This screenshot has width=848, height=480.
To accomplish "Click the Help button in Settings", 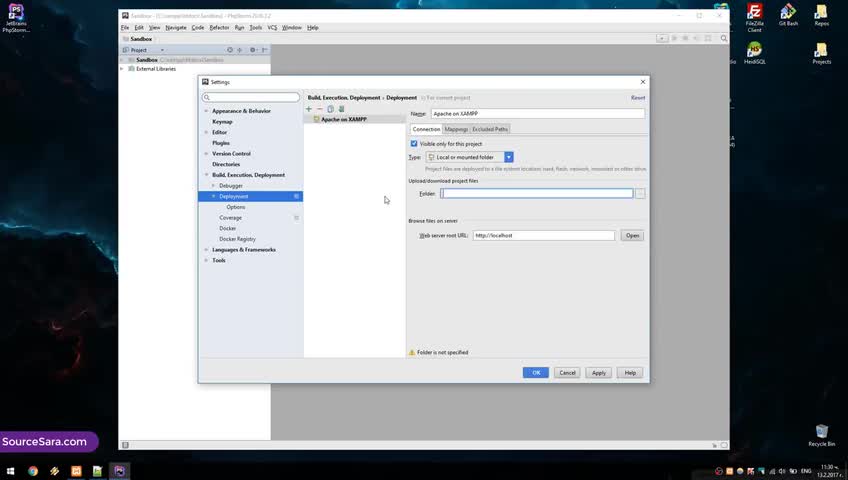I will 630,373.
